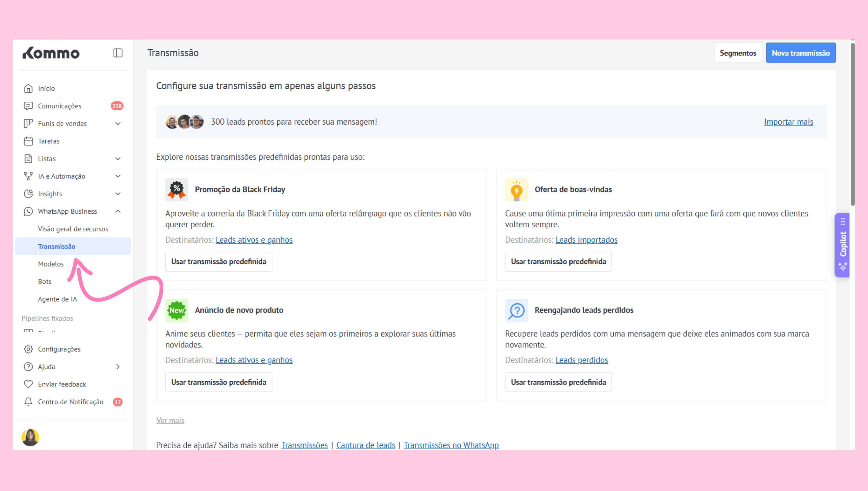Click the Insights pie chart icon
Image resolution: width=868 pixels, height=491 pixels.
[x=28, y=194]
